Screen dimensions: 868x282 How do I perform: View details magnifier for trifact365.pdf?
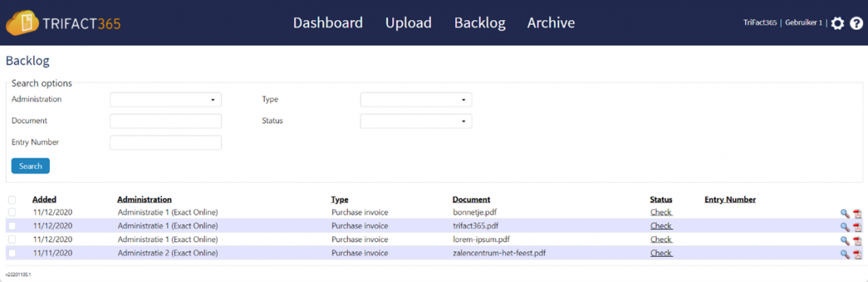coord(844,226)
